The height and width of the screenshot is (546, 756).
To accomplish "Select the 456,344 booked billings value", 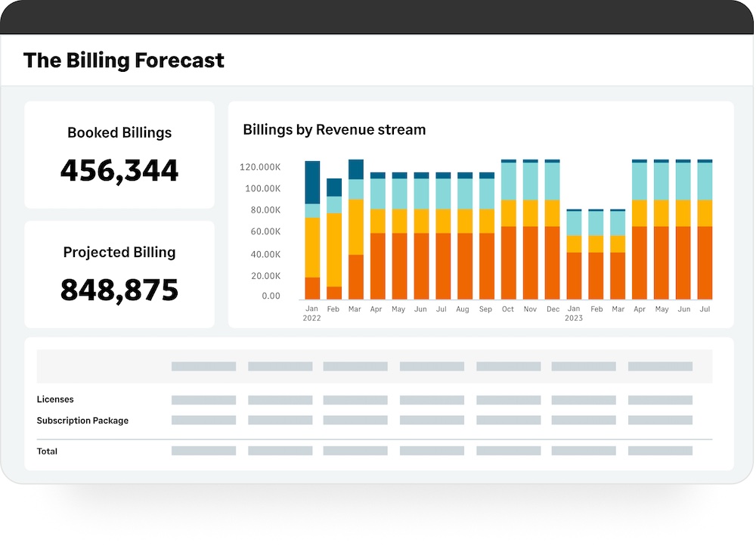I will coord(119,170).
